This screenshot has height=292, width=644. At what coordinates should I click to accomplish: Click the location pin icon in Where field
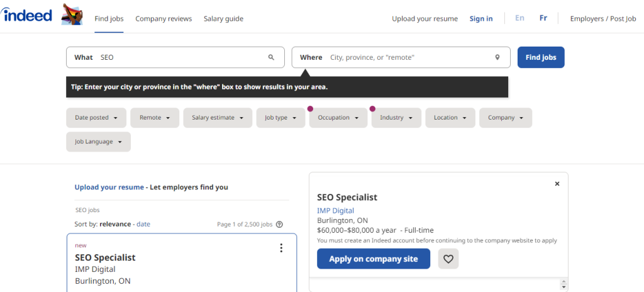click(x=497, y=57)
